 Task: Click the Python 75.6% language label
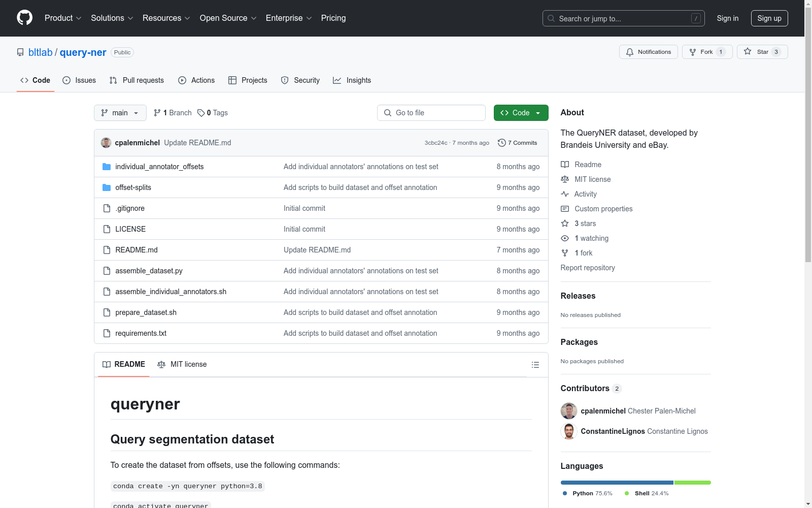point(588,493)
